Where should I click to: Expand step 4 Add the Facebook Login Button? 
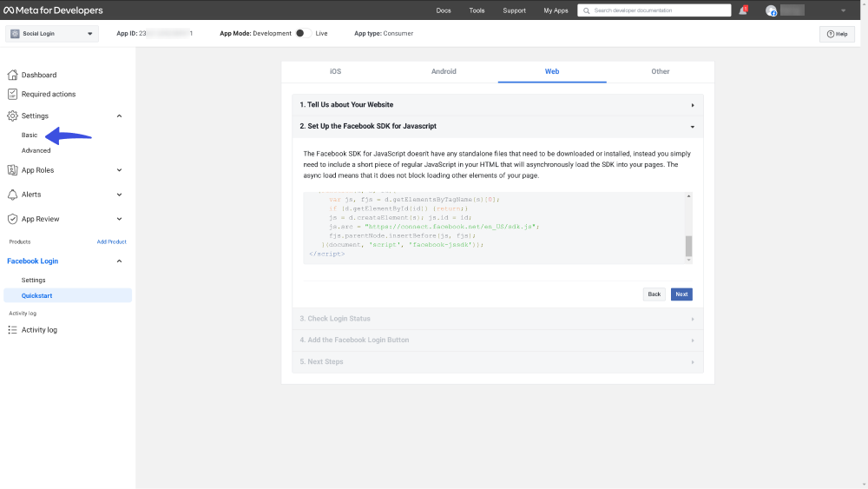[497, 340]
